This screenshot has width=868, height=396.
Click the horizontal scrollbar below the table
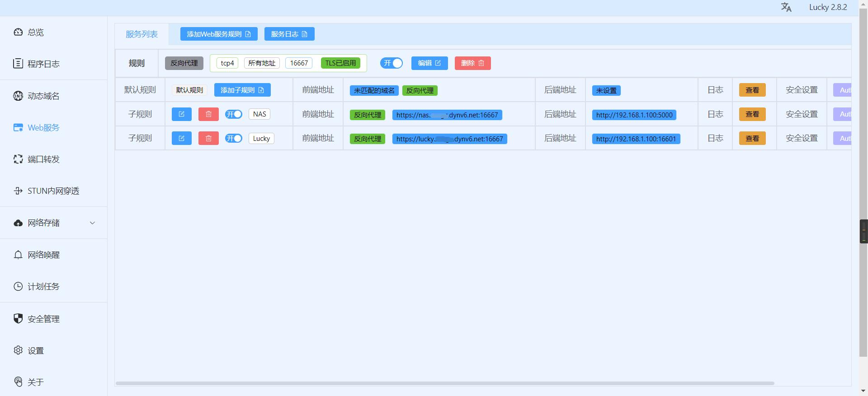[445, 383]
